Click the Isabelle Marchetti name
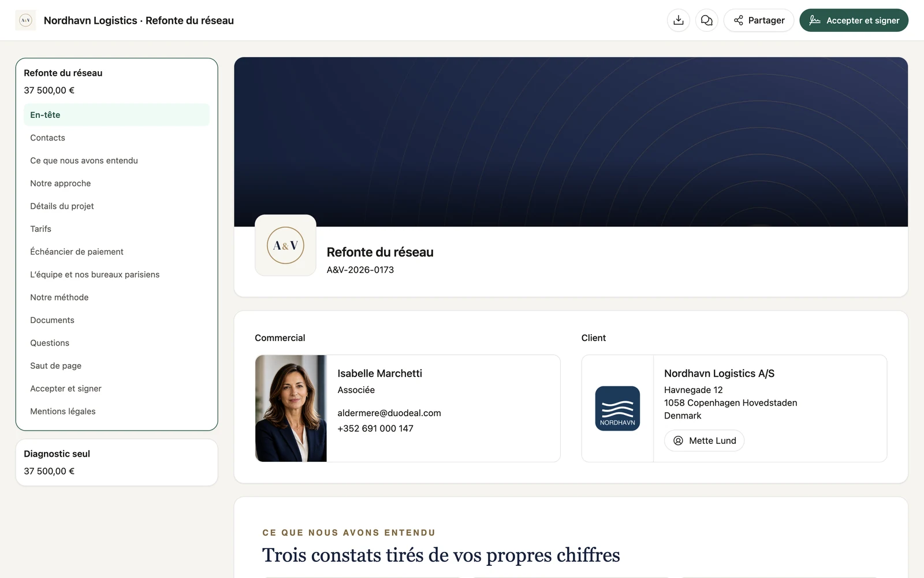The width and height of the screenshot is (924, 578). (379, 373)
